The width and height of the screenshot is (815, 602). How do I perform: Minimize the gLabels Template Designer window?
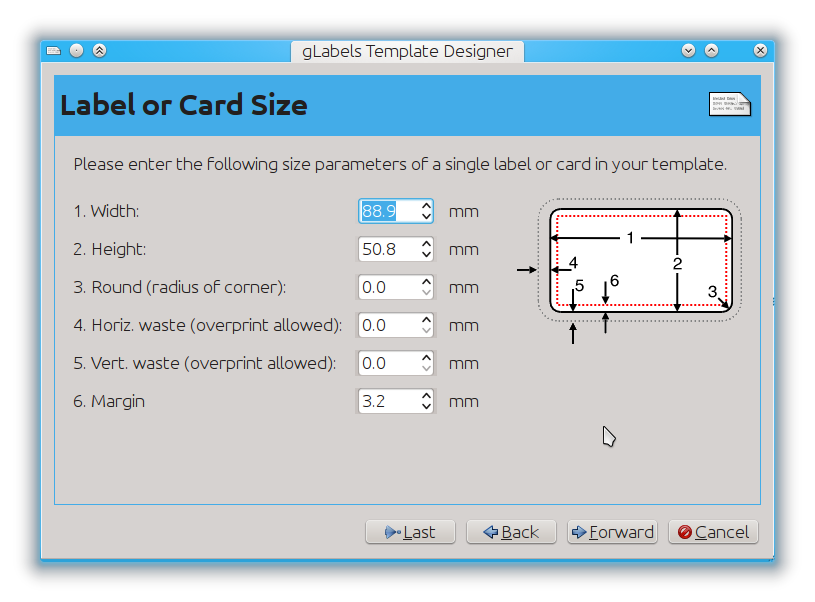tap(688, 50)
